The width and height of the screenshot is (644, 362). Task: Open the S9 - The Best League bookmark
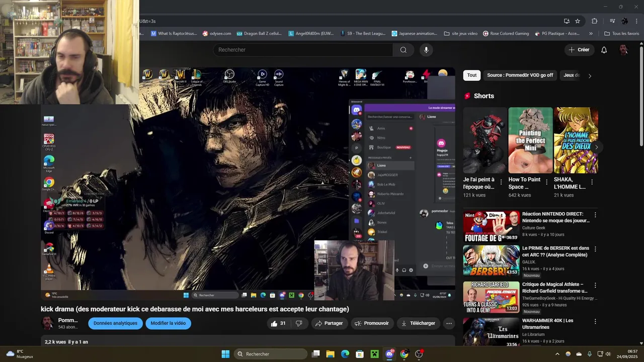(x=363, y=34)
